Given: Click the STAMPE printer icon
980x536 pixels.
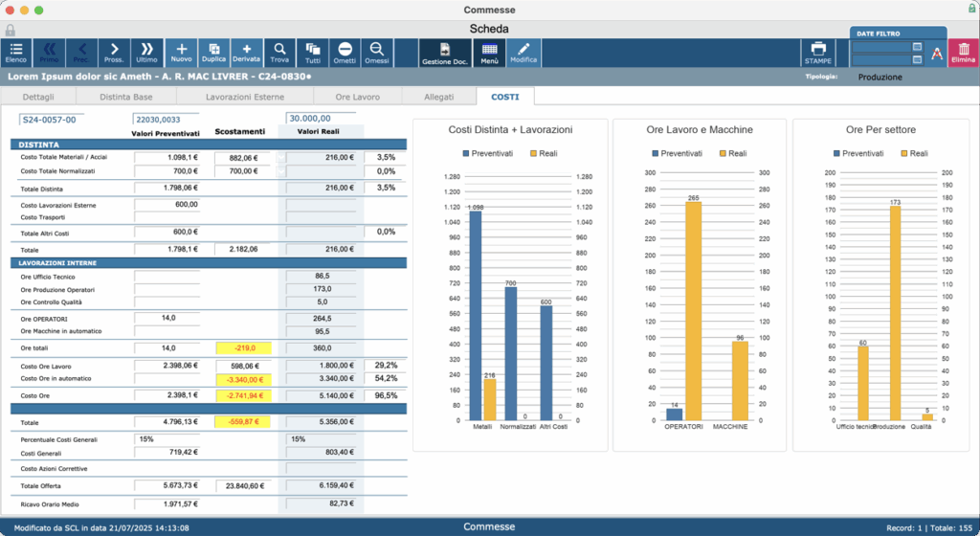Looking at the screenshot, I should click(x=818, y=53).
